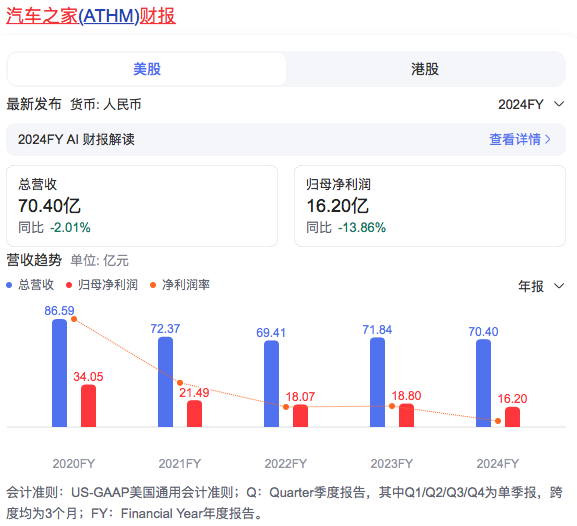Click the red 18.07 profit bar
This screenshot has width=577, height=526.
tap(300, 416)
